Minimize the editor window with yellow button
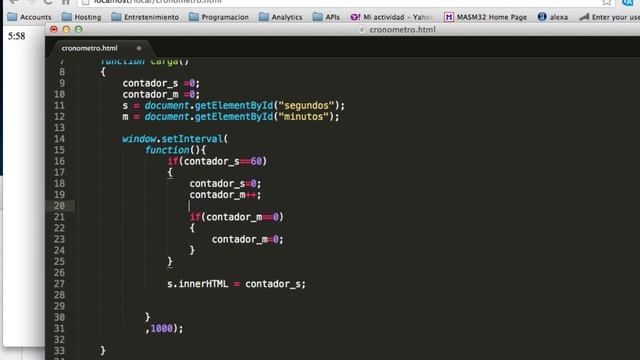This screenshot has width=640, height=360. pyautogui.click(x=66, y=29)
